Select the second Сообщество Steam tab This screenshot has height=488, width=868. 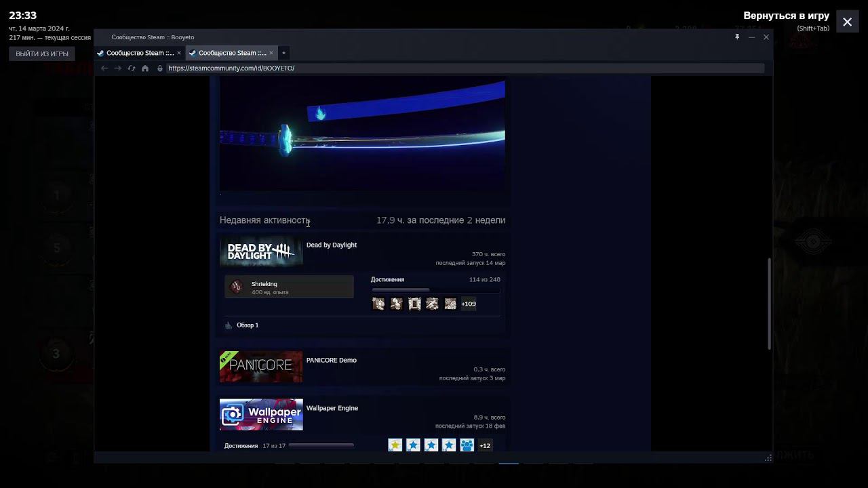[231, 53]
